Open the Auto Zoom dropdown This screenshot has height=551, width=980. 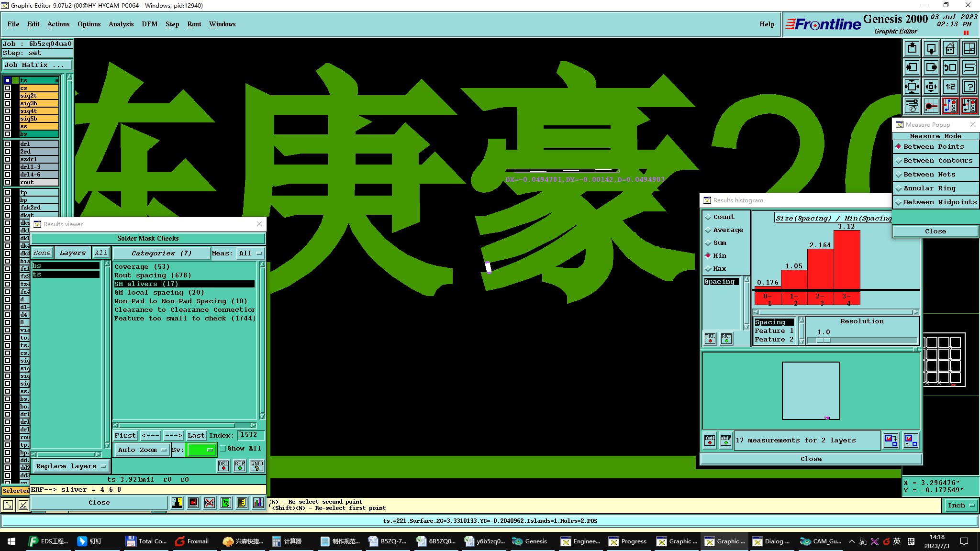142,450
